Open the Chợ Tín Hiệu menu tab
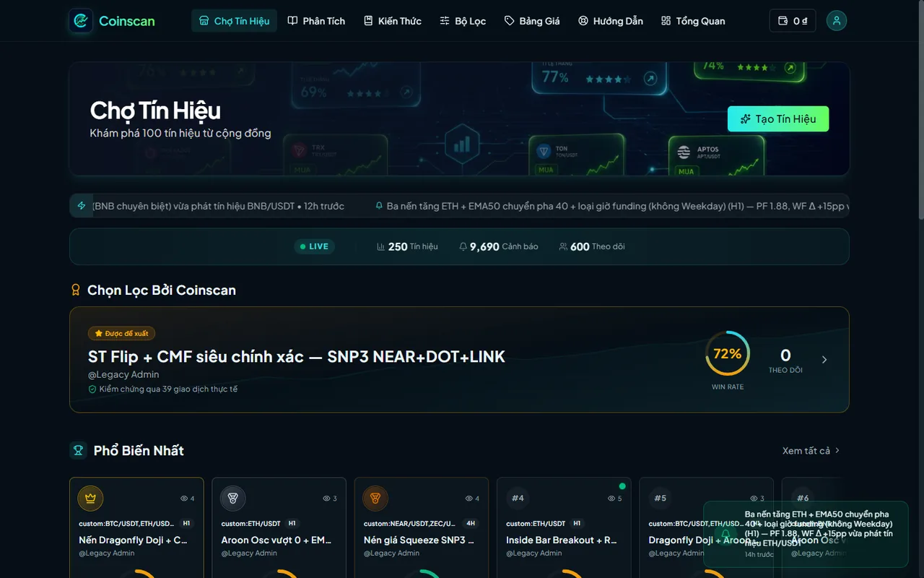The height and width of the screenshot is (578, 924). [x=234, y=21]
